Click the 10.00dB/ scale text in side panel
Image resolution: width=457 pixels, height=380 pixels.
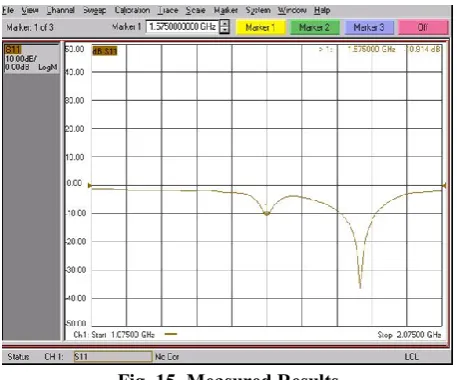(x=21, y=59)
